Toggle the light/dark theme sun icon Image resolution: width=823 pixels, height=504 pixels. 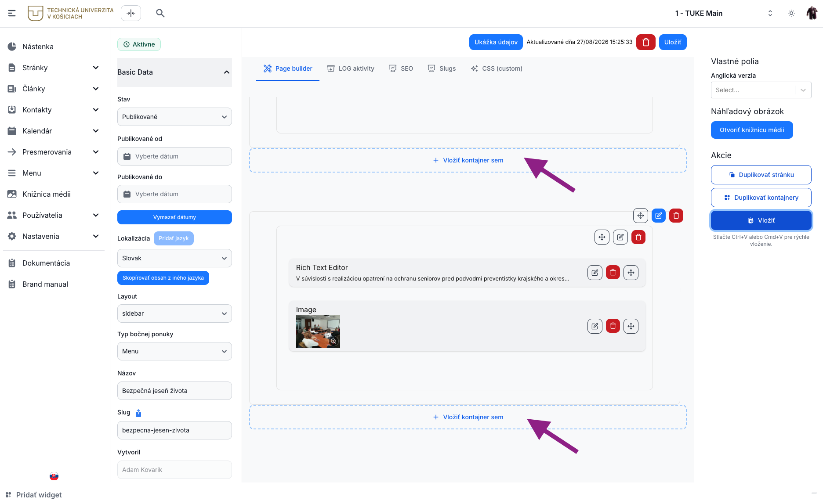791,13
